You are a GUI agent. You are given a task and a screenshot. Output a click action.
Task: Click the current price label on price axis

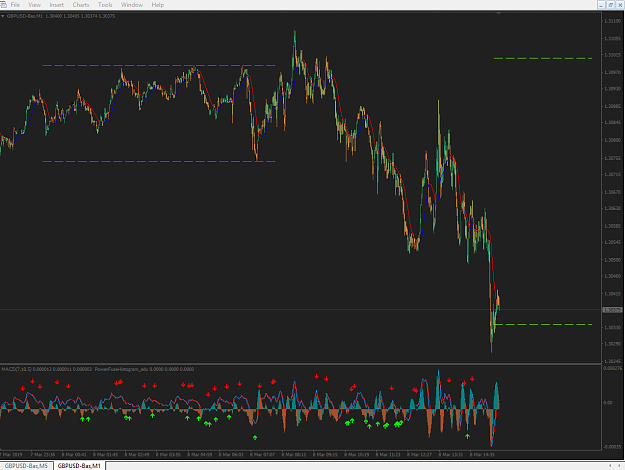coord(612,310)
